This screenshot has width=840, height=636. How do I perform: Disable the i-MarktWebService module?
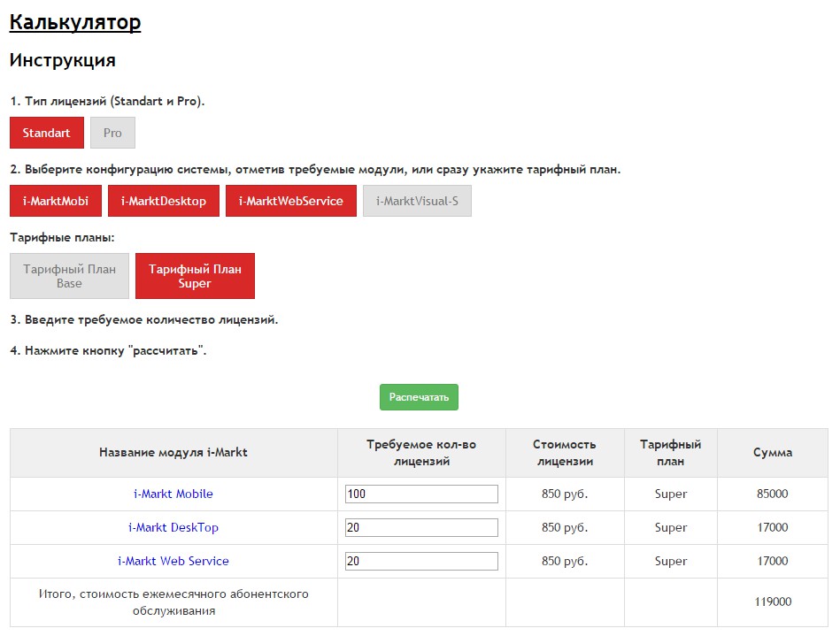(x=291, y=201)
